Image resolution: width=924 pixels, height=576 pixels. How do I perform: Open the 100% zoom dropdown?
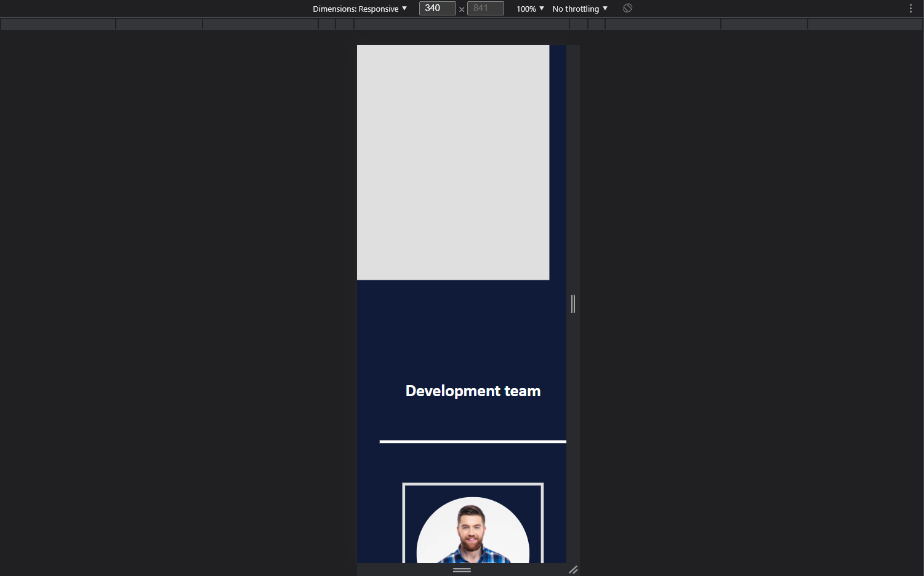[x=530, y=9]
